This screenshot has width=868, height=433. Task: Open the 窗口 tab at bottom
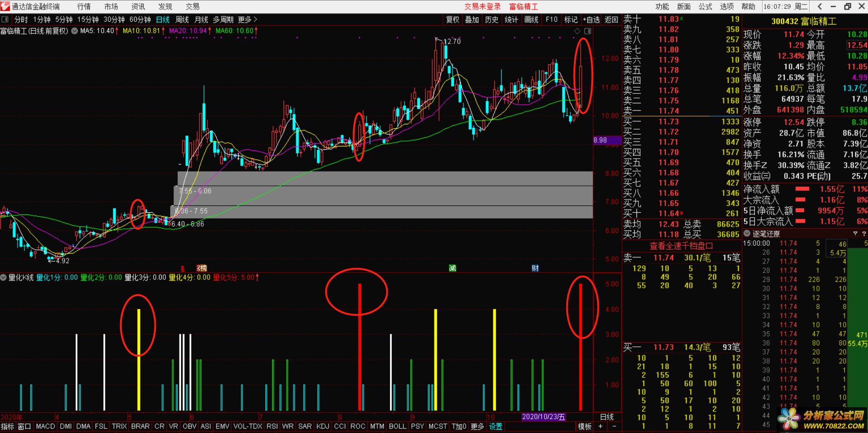click(24, 426)
